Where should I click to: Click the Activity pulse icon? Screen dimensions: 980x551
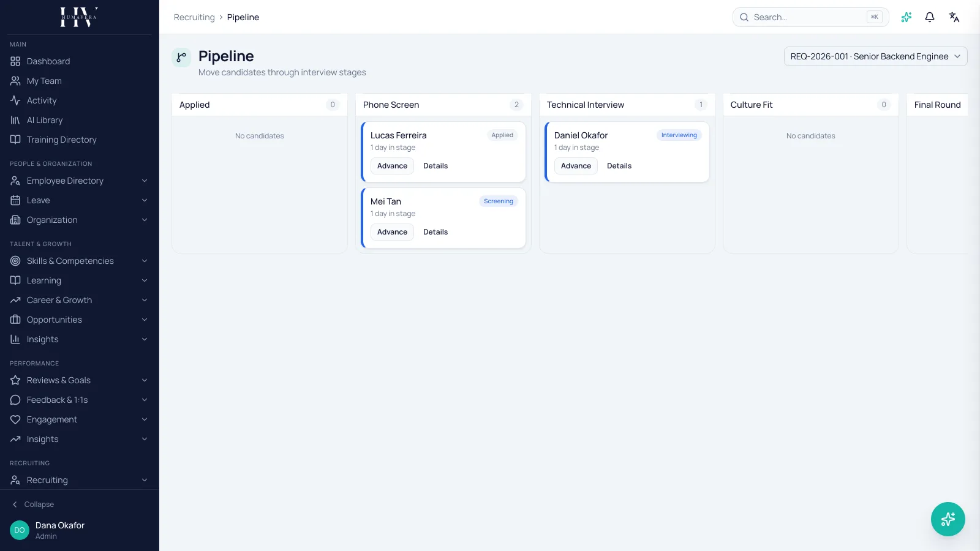tap(15, 100)
